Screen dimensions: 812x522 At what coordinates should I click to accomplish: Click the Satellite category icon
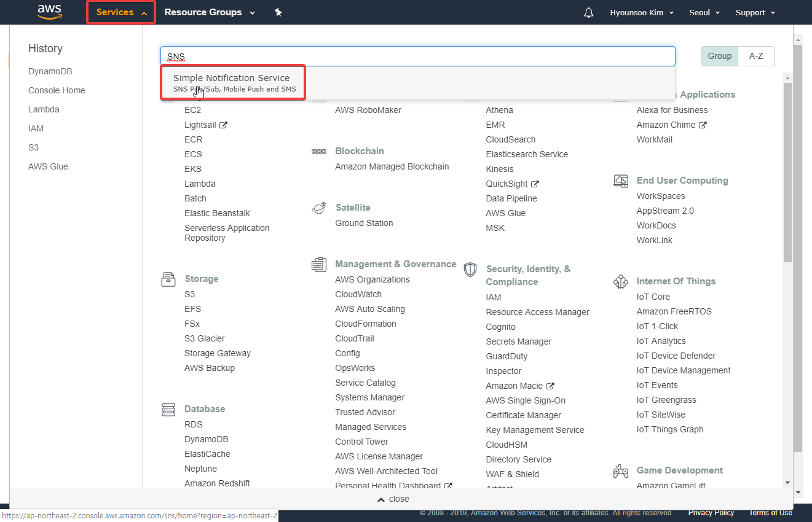(x=319, y=208)
